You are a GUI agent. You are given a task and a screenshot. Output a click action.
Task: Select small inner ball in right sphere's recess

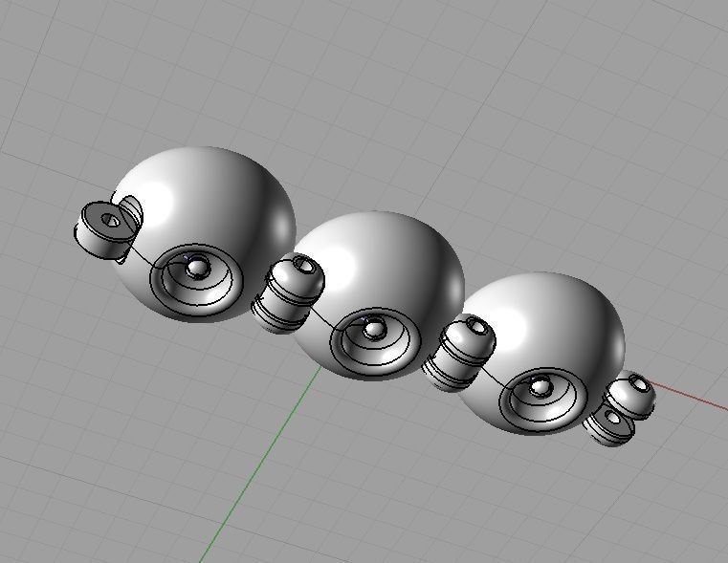tap(540, 387)
